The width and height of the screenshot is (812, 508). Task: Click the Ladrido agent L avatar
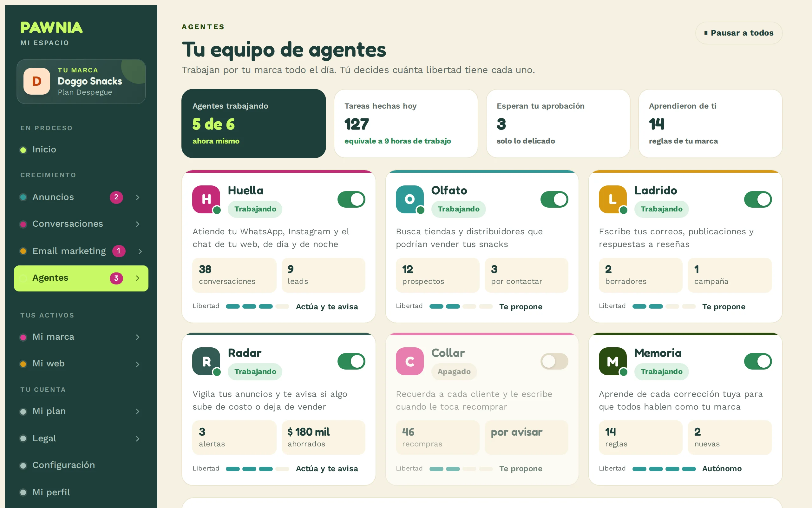[x=612, y=199]
